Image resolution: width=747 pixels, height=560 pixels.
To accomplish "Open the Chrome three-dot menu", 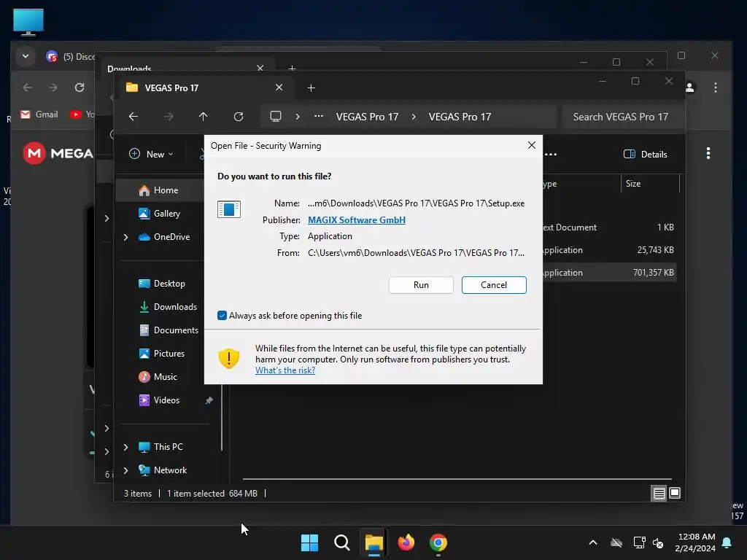I will (716, 87).
